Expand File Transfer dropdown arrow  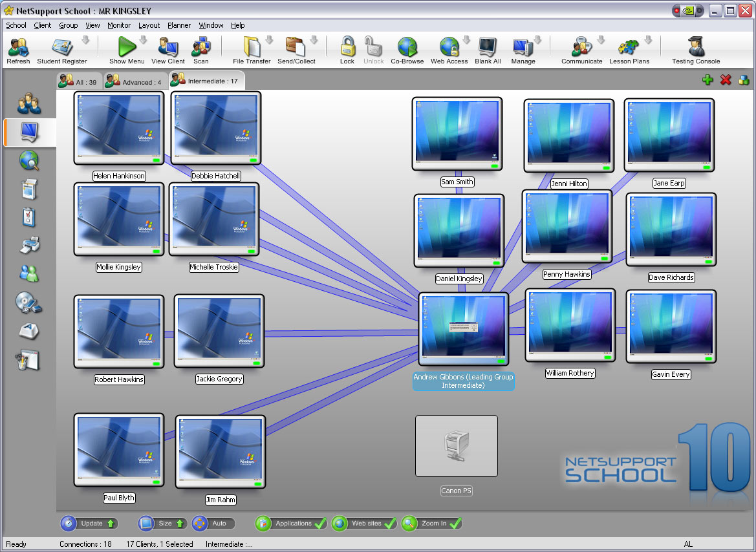(x=270, y=40)
